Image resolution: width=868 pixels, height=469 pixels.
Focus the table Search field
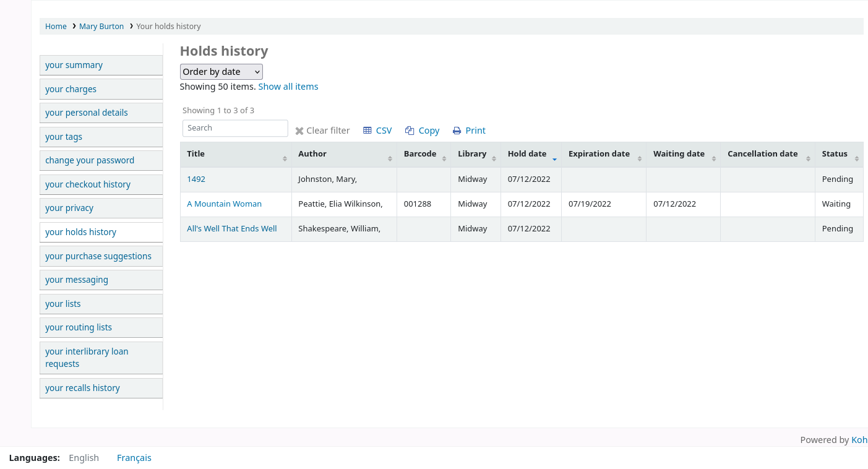click(x=235, y=128)
